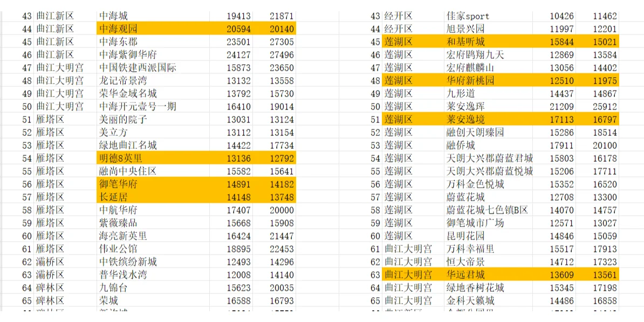This screenshot has width=644, height=322.
Task: Click the highlighted cell 和基听城
Action: click(x=488, y=42)
